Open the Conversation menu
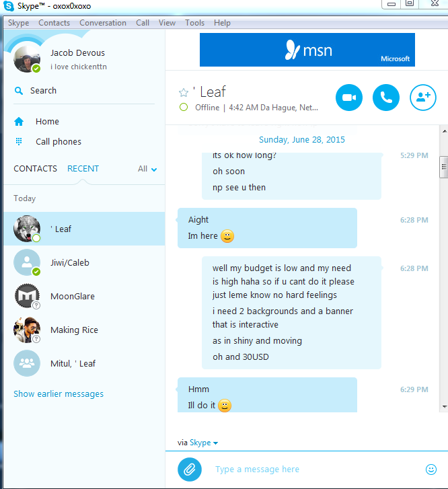The image size is (448, 489). coord(103,23)
